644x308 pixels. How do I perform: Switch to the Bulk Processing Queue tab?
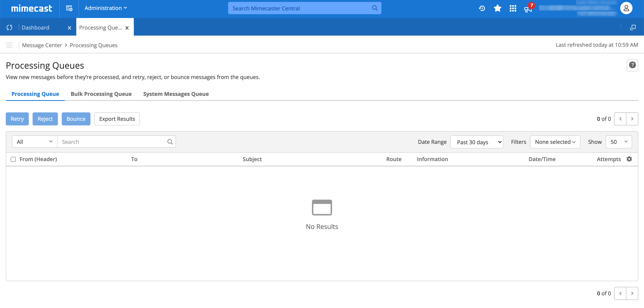(x=101, y=94)
